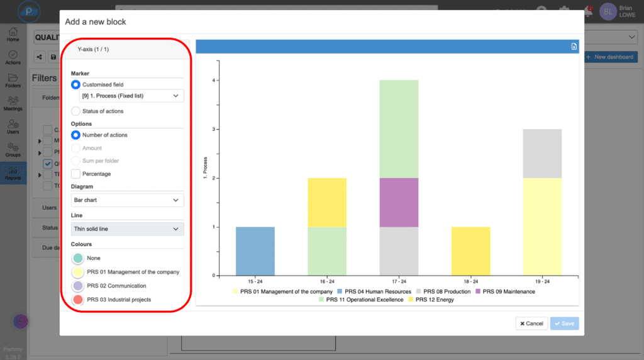Select the Status of actions radio button
This screenshot has width=644, height=360.
(x=75, y=111)
